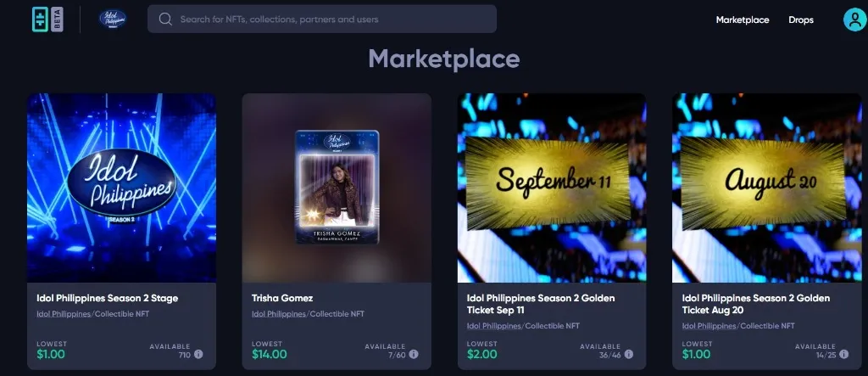
Task: Open the August 20 golden ticket image
Action: [x=766, y=188]
